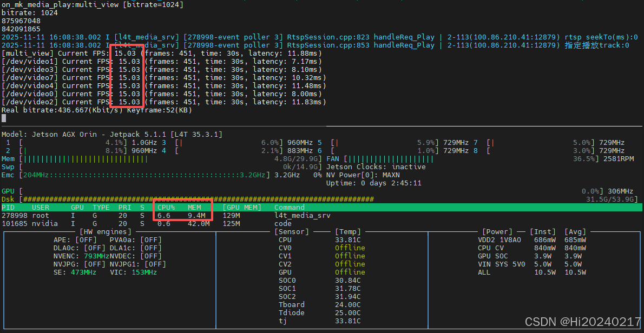The width and height of the screenshot is (644, 333).
Task: Click the [GPU MEM] column header
Action: click(242, 208)
